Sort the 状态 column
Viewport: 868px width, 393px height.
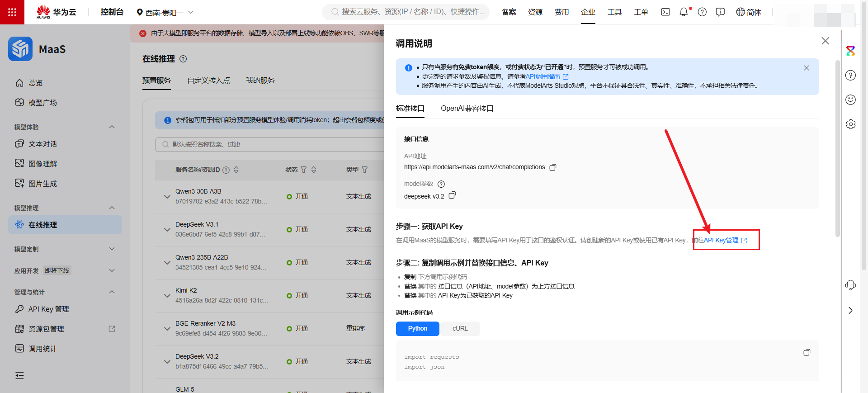click(314, 170)
